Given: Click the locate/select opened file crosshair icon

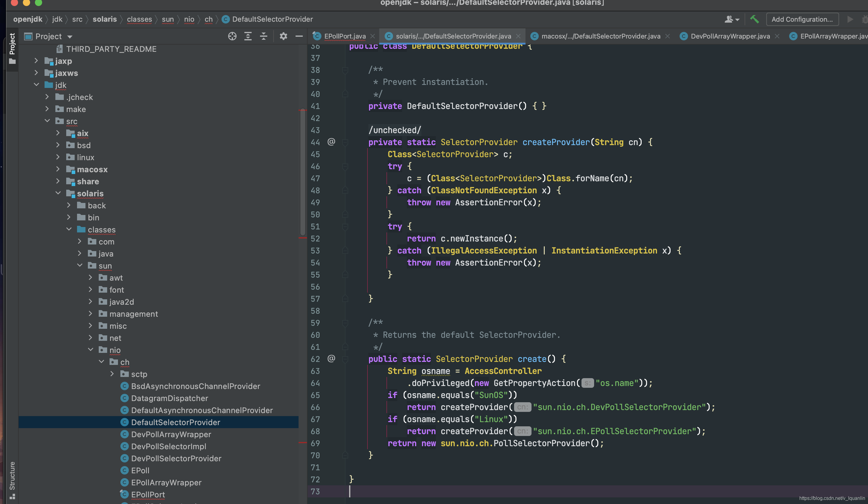Looking at the screenshot, I should click(x=232, y=36).
